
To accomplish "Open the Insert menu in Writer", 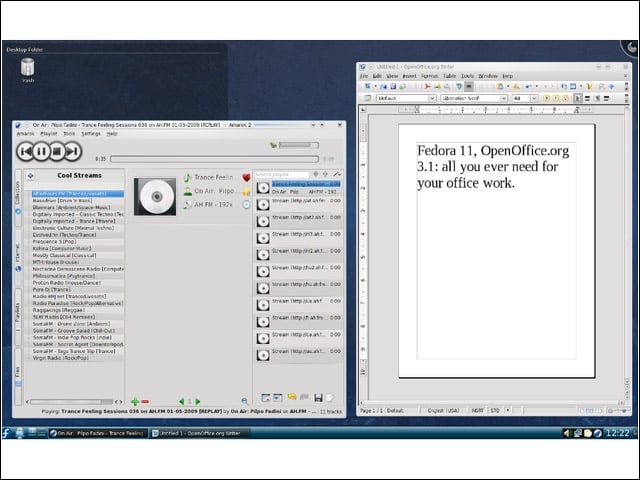I will click(409, 76).
